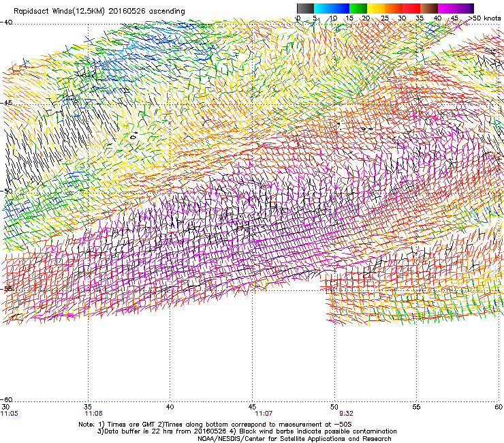Viewport: 504px width, 443px height.
Task: Click the '35' longitude label on bottom axis
Action: [88, 407]
